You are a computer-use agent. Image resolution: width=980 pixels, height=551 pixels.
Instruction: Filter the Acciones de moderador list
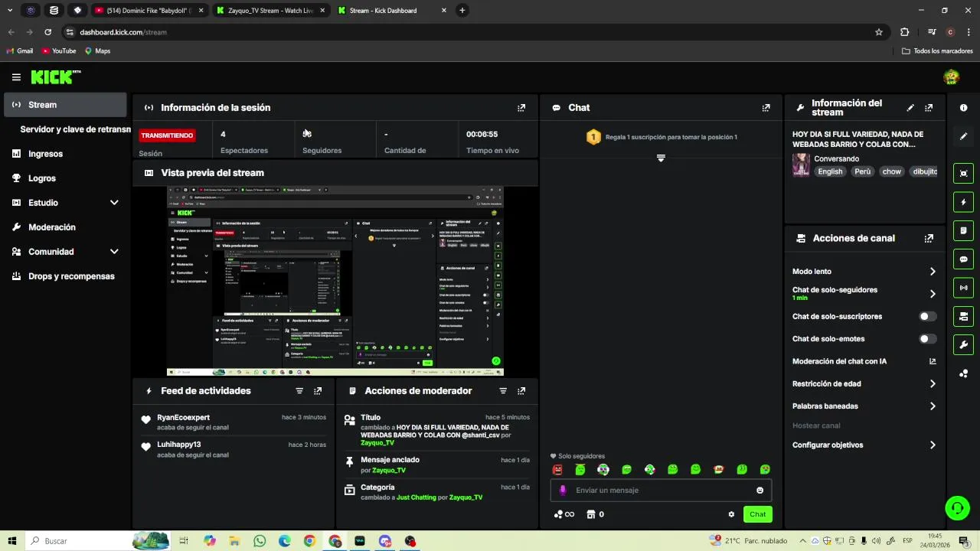pos(503,391)
